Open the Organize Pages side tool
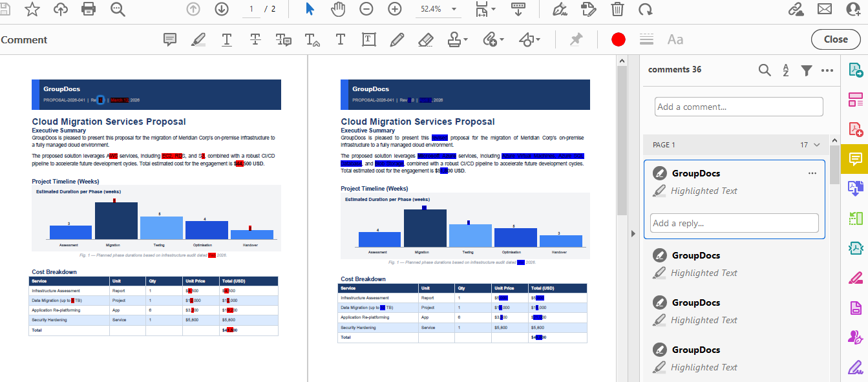The image size is (868, 382). click(855, 99)
